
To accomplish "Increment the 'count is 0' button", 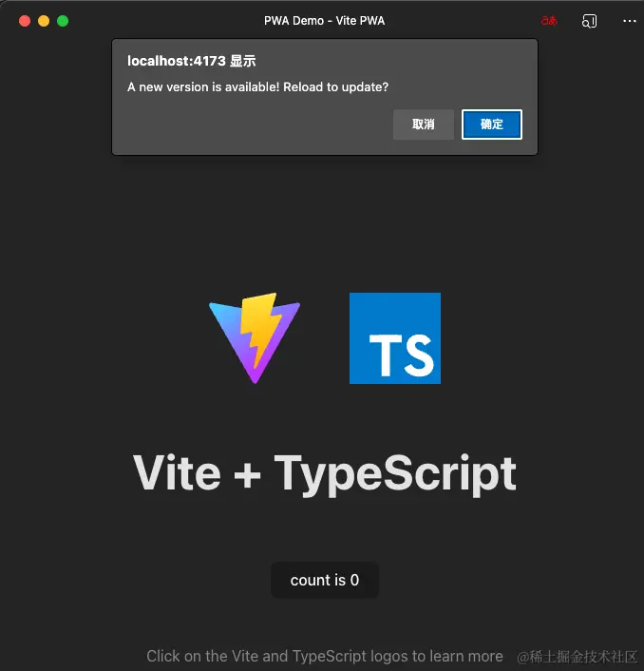I will [325, 580].
